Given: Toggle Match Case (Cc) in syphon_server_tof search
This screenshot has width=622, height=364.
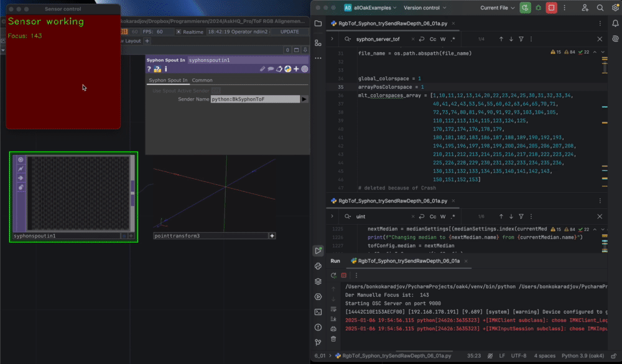Looking at the screenshot, I should (x=433, y=39).
